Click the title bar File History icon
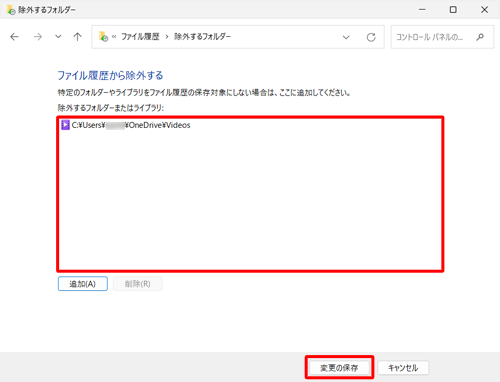The width and height of the screenshot is (500, 382). click(x=11, y=10)
